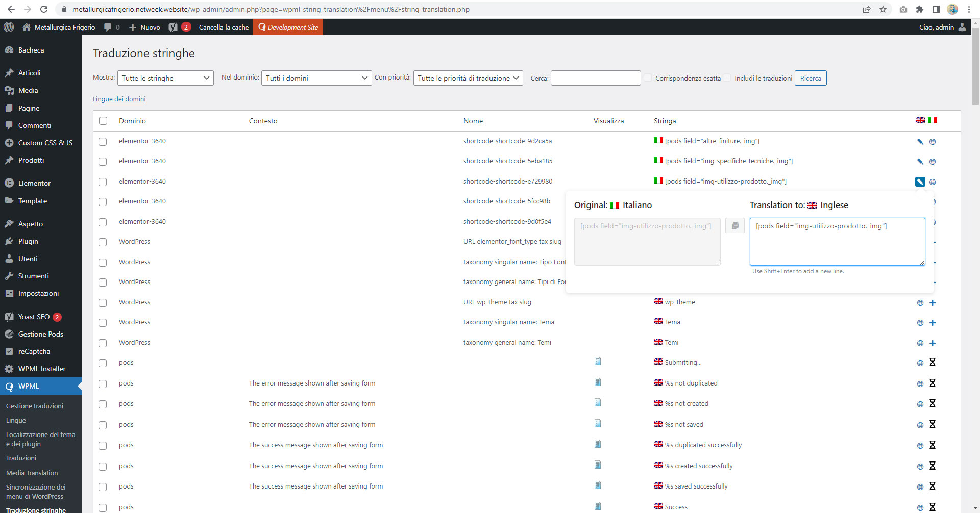Screen dimensions: 980x513
Task: Click hourglass icon in Submitting... row
Action: coord(933,363)
